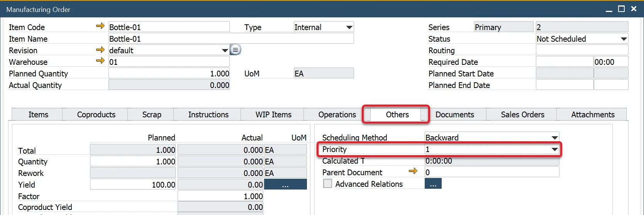Maximize the Manufacturing Order window
Image resolution: width=644 pixels, height=215 pixels.
tap(621, 9)
